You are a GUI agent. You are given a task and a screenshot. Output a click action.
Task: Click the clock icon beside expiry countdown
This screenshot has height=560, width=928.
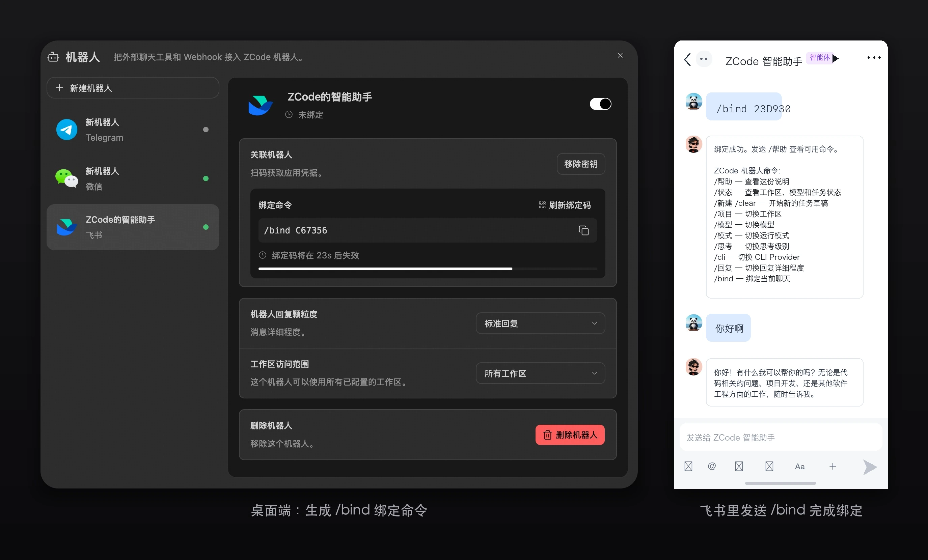[x=263, y=255]
